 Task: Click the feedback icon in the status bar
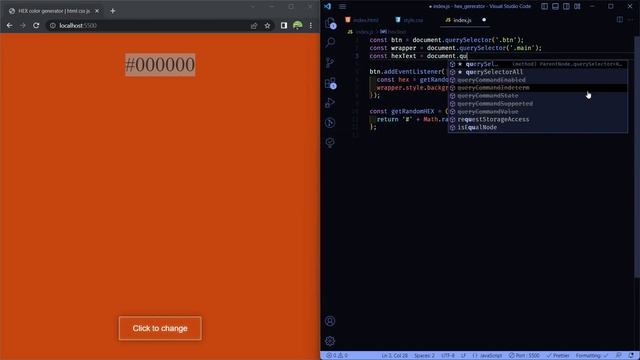619,356
